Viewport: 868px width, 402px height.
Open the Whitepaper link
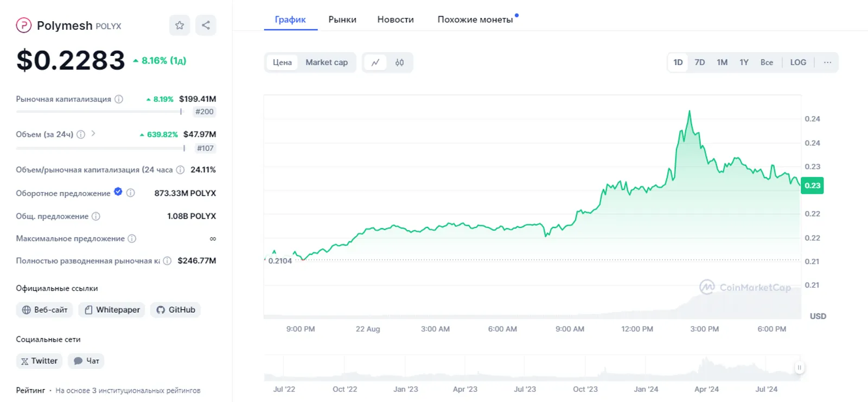coord(112,310)
